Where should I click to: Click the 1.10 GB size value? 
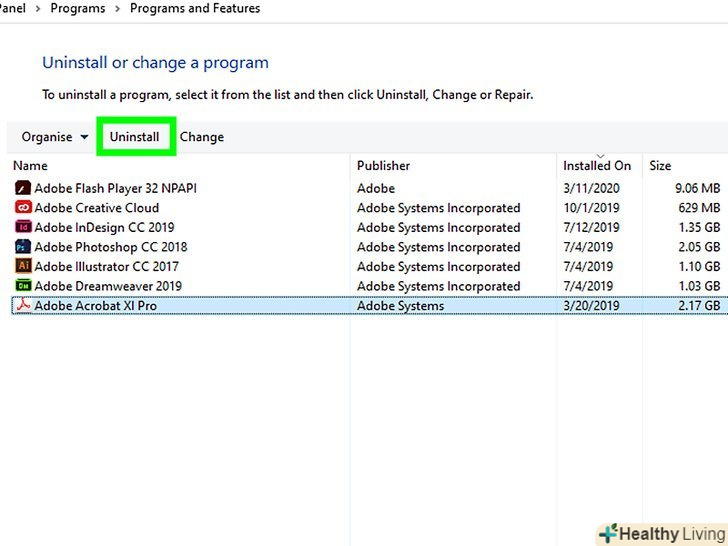(x=699, y=266)
